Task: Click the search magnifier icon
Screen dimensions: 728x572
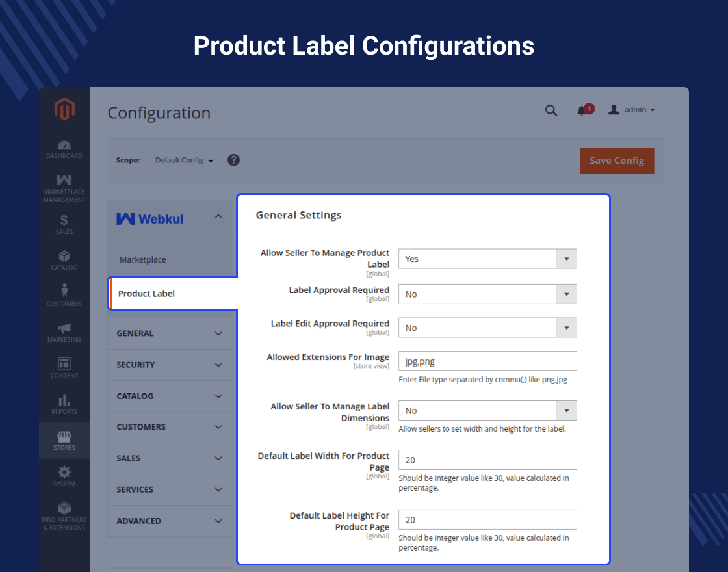Action: coord(551,110)
